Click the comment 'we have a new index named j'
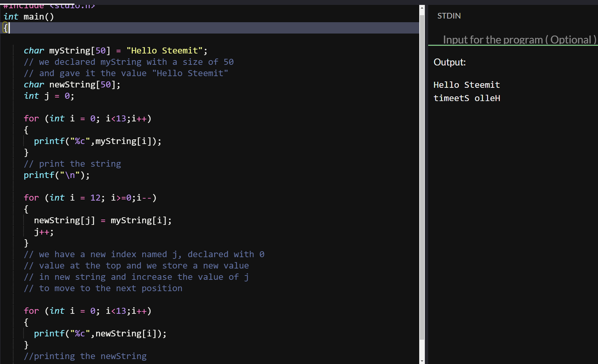Image resolution: width=598 pixels, height=364 pixels. [x=144, y=255]
